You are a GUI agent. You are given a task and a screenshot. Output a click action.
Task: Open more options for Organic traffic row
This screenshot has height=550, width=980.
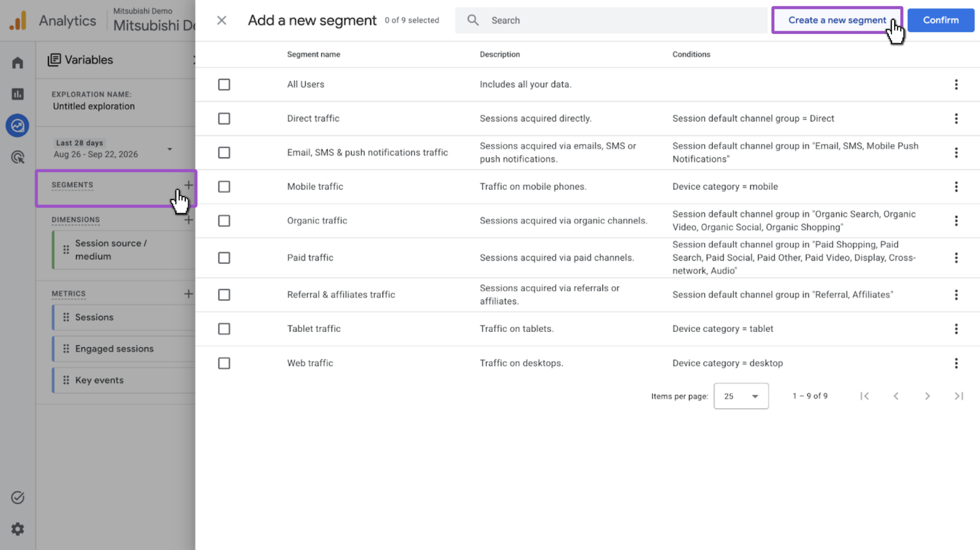point(956,221)
